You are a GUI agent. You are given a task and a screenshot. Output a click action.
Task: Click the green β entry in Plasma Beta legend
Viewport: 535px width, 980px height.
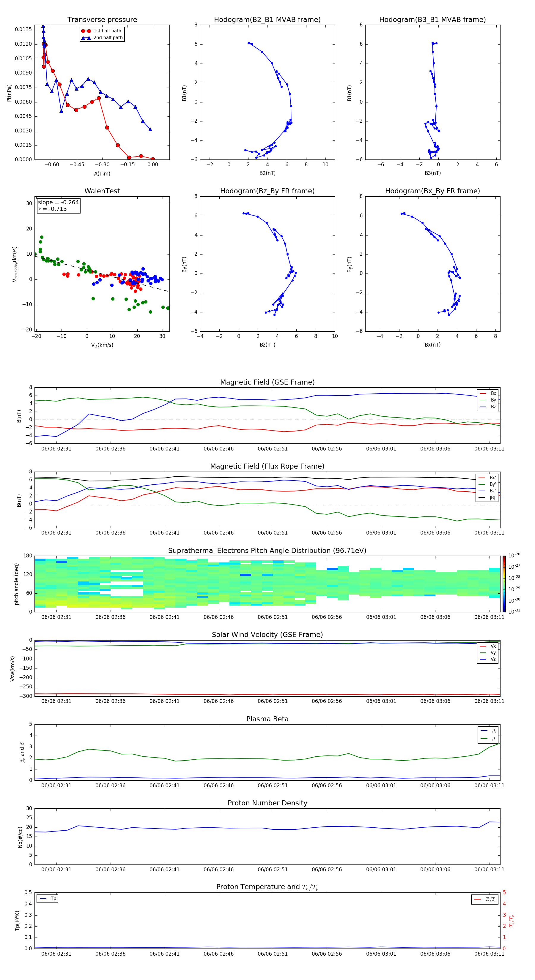tap(488, 739)
